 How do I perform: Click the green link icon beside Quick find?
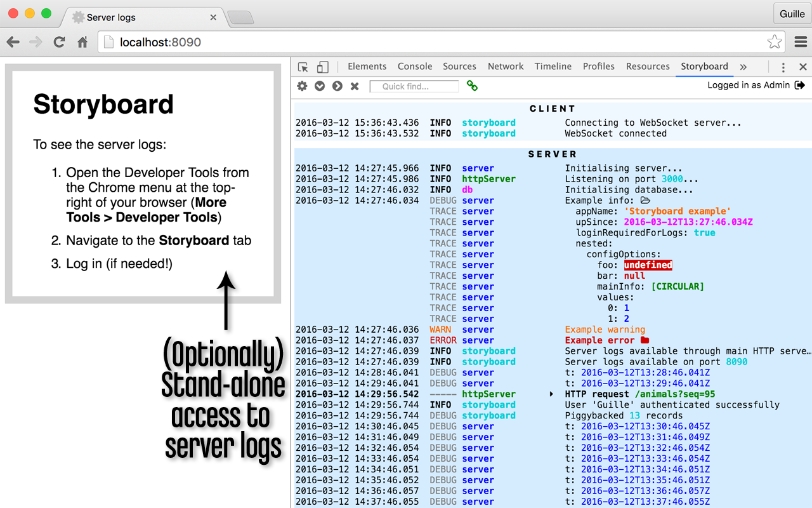pyautogui.click(x=471, y=86)
